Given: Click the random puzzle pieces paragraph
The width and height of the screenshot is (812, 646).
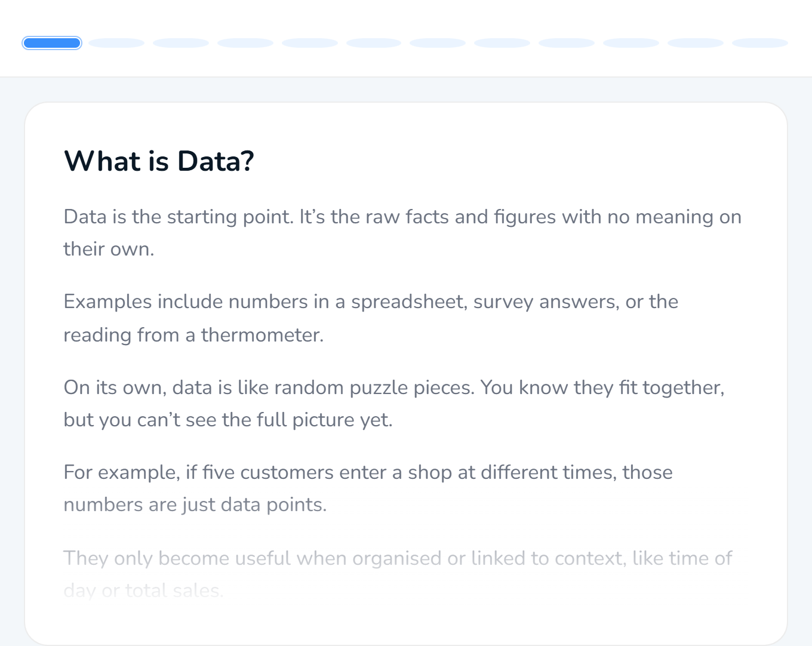Looking at the screenshot, I should tap(394, 404).
